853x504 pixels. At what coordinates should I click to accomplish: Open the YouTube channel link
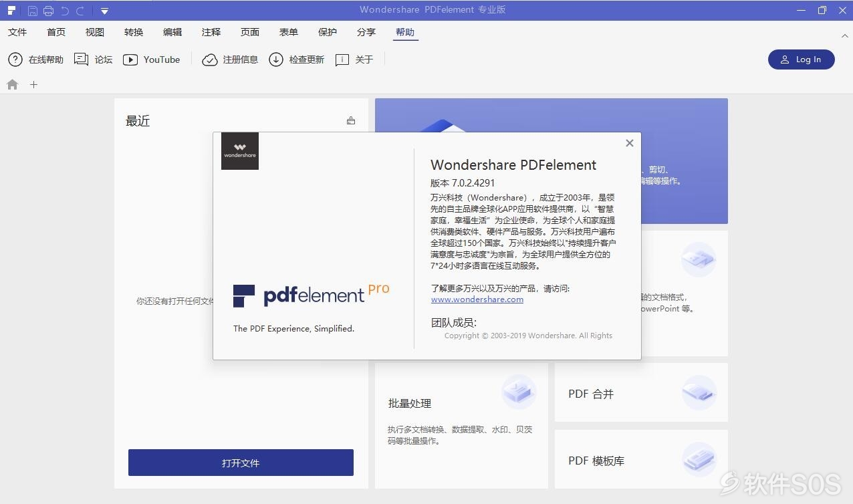[x=152, y=59]
